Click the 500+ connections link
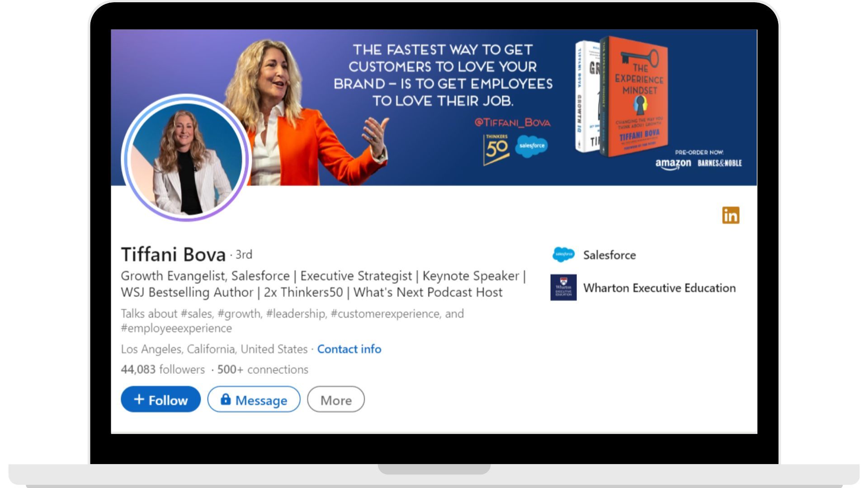868x488 pixels. point(262,369)
